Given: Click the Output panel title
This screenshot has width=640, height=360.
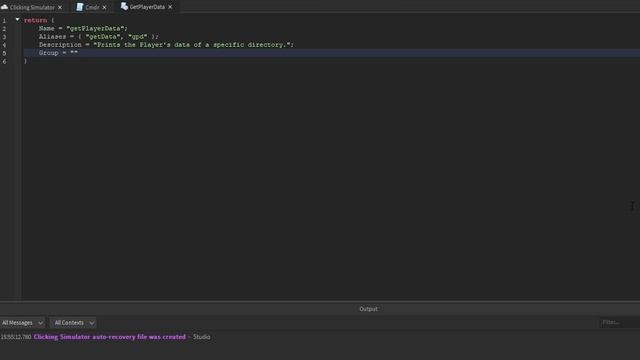Looking at the screenshot, I should tap(368, 309).
